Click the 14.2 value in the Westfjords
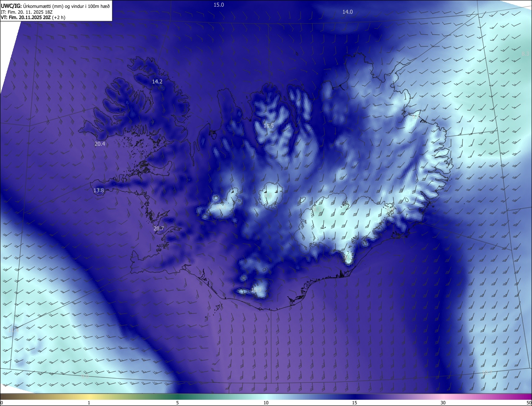 pos(157,82)
